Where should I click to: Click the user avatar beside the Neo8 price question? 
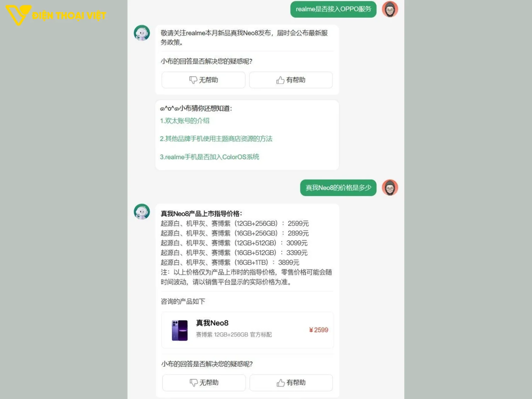click(x=389, y=188)
